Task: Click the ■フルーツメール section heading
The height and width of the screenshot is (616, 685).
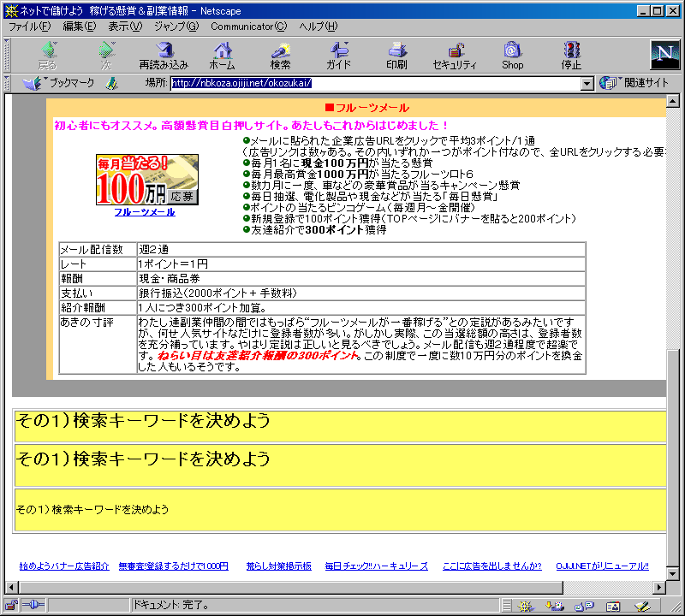Action: (367, 108)
